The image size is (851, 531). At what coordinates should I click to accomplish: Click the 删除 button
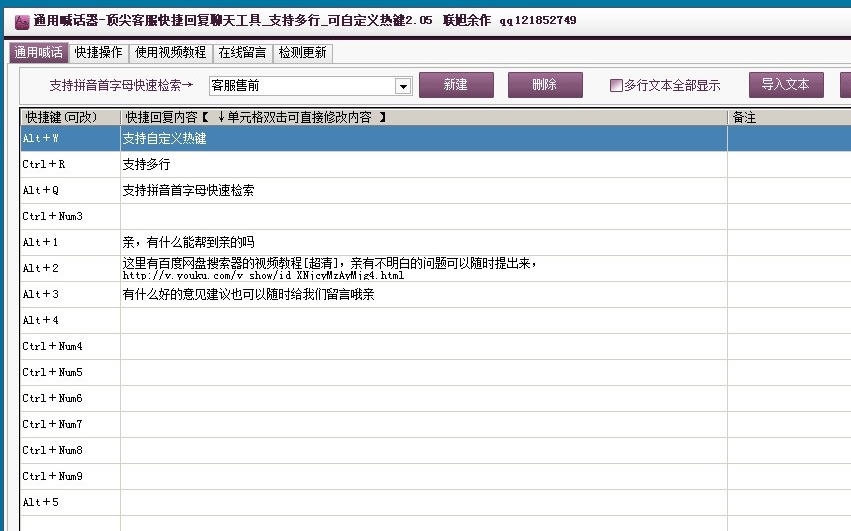click(545, 85)
